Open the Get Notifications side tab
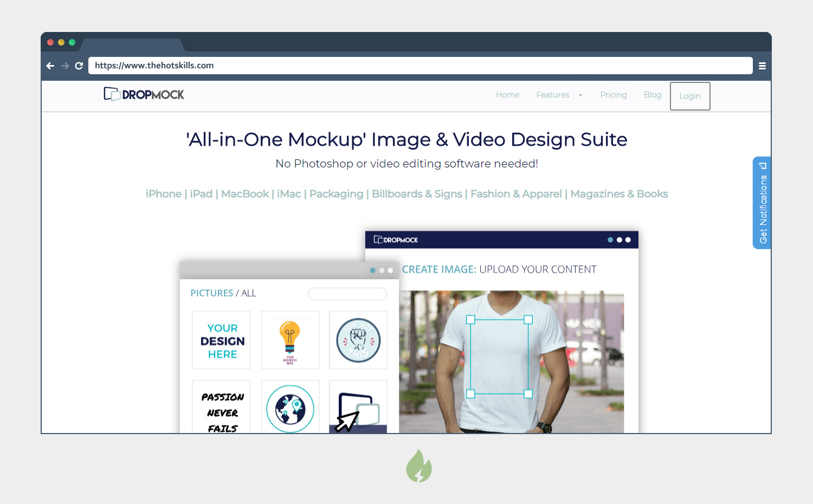 [x=762, y=203]
